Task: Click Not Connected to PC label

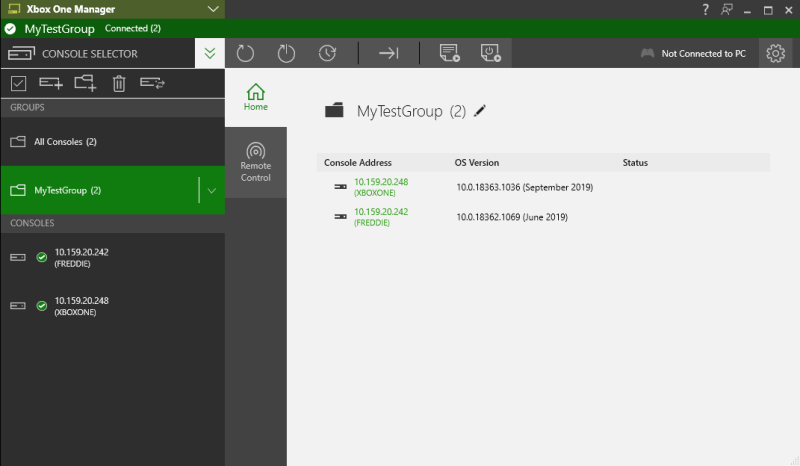Action: tap(704, 54)
